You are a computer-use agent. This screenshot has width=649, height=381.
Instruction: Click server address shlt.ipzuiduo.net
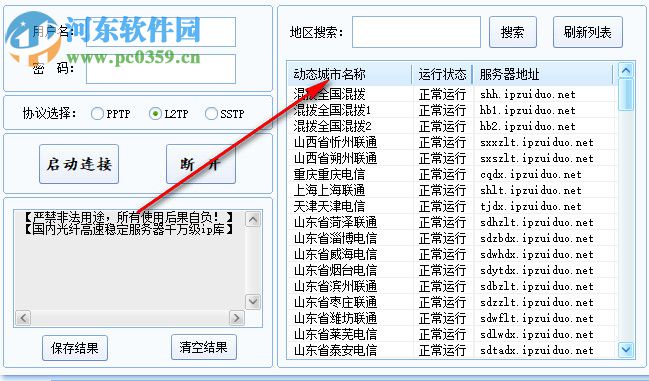(531, 191)
